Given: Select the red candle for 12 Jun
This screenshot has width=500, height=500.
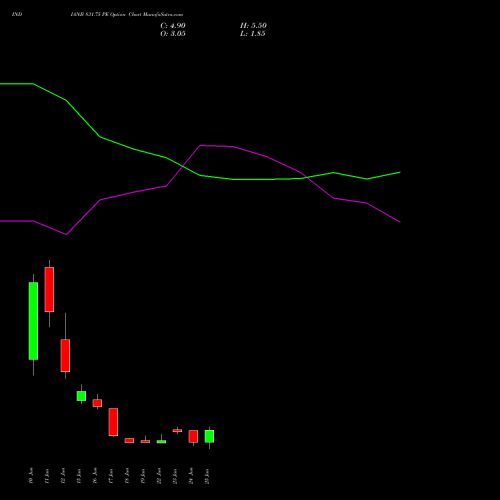Looking at the screenshot, I should (x=65, y=355).
